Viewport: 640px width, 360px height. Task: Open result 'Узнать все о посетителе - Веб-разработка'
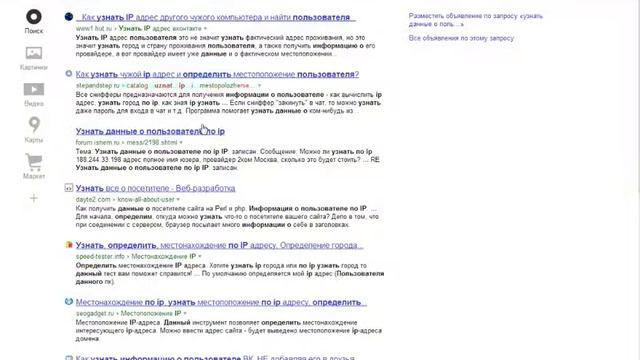coord(155,188)
